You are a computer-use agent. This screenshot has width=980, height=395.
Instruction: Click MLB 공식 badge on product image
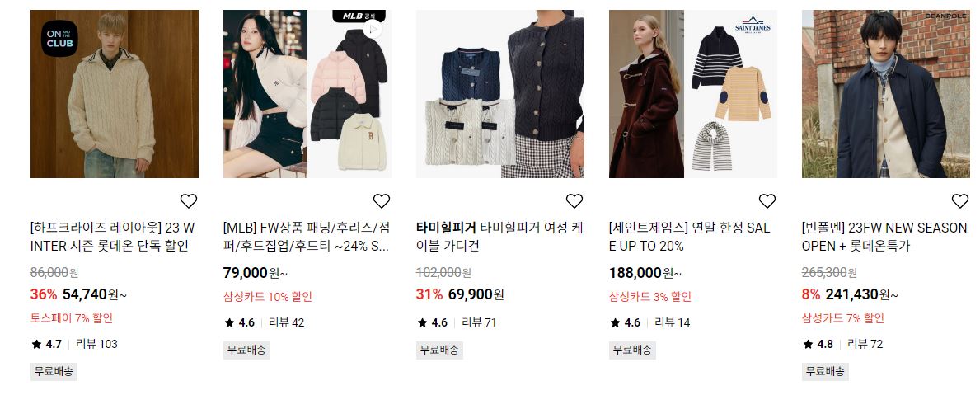(x=359, y=16)
